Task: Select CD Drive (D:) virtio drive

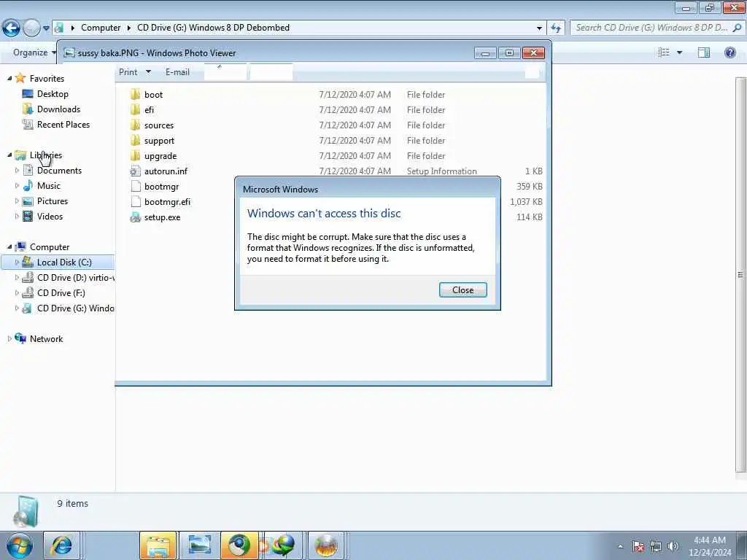Action: point(75,277)
